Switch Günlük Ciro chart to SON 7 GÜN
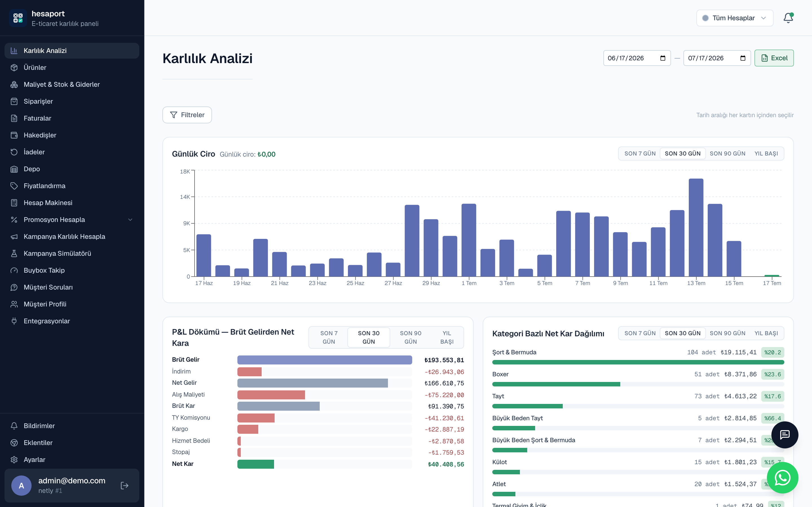The width and height of the screenshot is (812, 507). pyautogui.click(x=640, y=154)
